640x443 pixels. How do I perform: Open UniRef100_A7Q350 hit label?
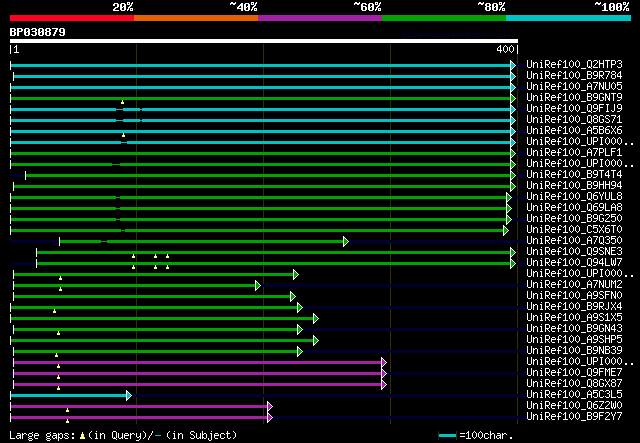(x=574, y=241)
